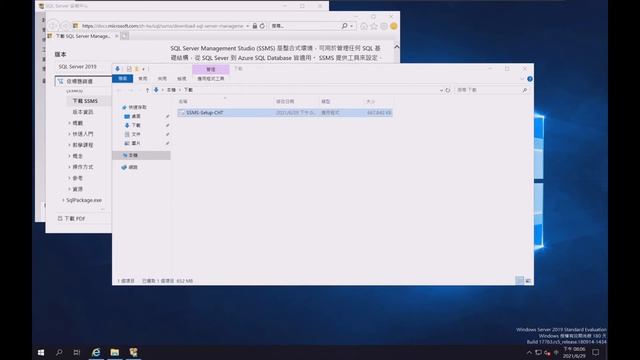
Task: Show hidden system tray icons chevron
Action: point(529,352)
